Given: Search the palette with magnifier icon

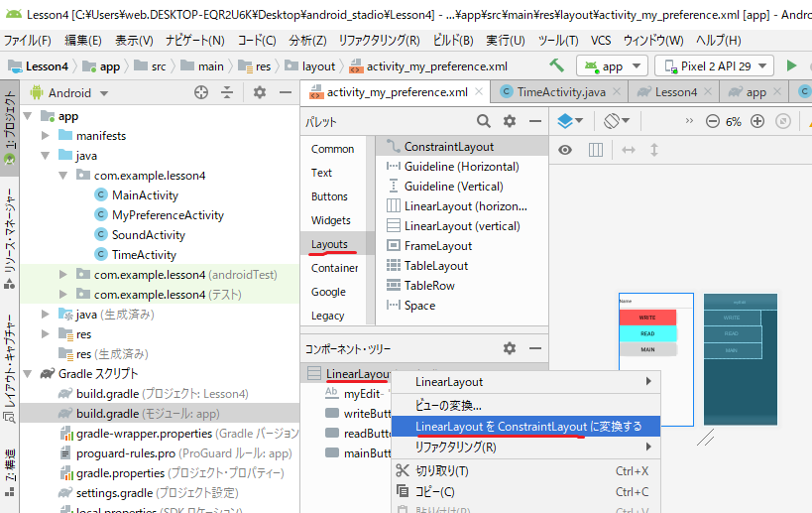Looking at the screenshot, I should coord(484,121).
